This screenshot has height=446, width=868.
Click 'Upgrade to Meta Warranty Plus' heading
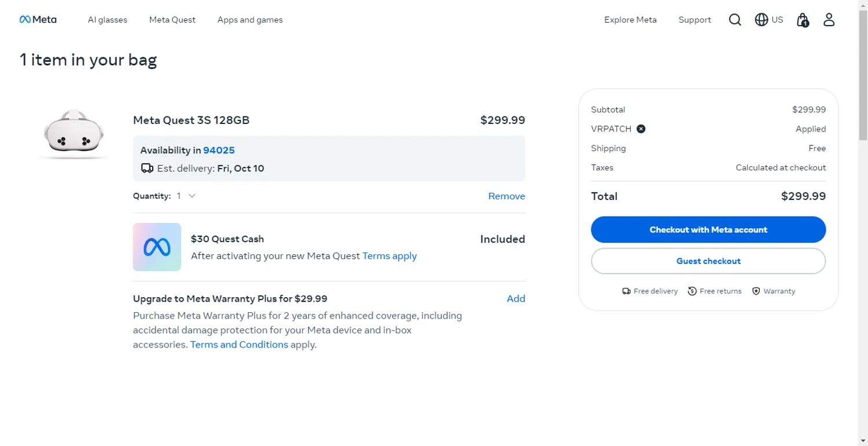[230, 298]
